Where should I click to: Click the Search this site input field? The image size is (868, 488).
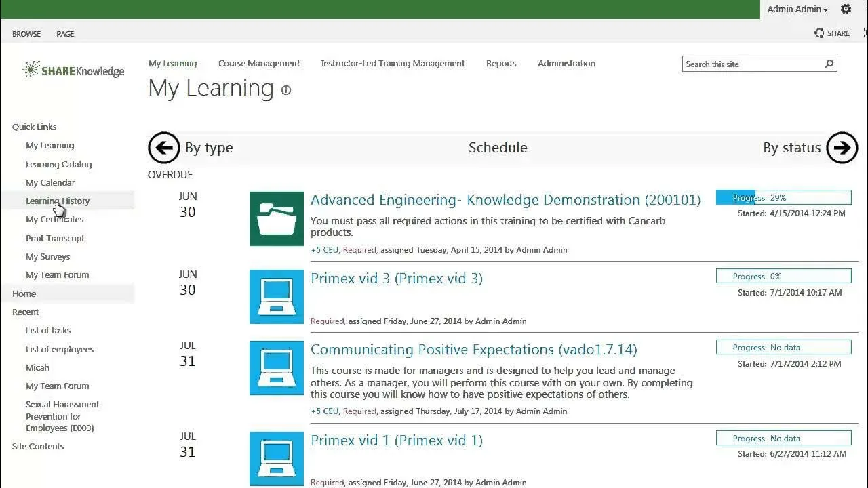(746, 63)
